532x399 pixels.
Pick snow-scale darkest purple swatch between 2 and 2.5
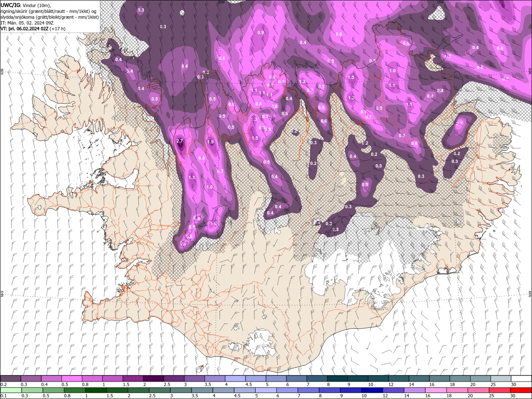(153, 378)
